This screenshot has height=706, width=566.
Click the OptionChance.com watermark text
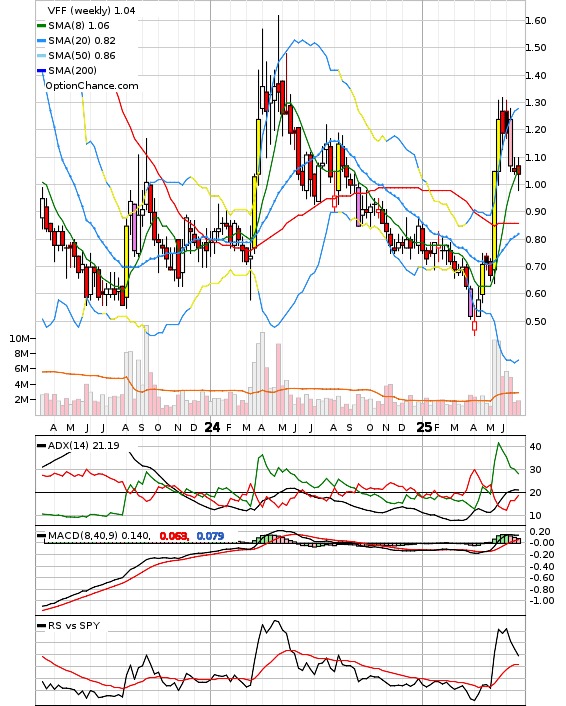coord(92,86)
